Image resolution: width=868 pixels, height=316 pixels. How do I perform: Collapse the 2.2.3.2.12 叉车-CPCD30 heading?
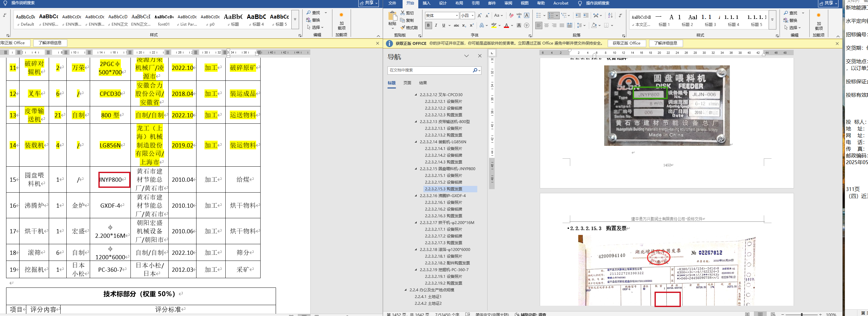(x=416, y=95)
